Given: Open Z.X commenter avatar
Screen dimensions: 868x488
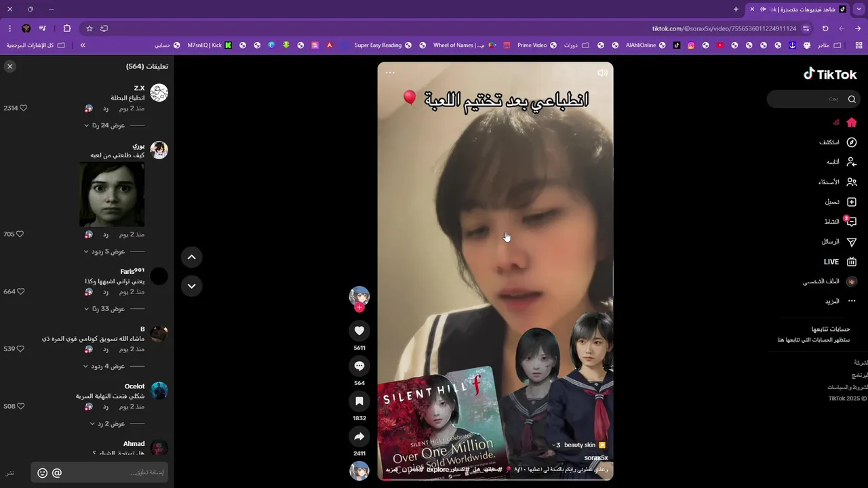Looking at the screenshot, I should point(159,93).
